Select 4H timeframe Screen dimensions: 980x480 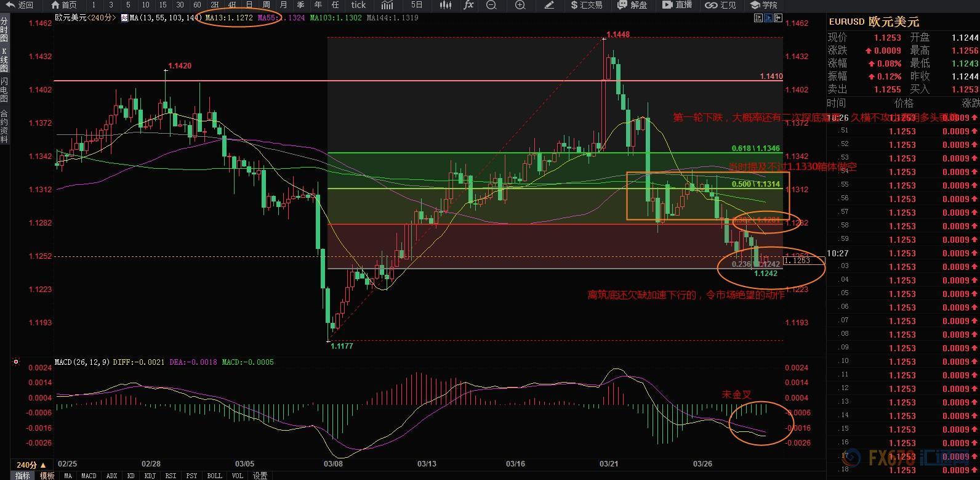tap(231, 5)
